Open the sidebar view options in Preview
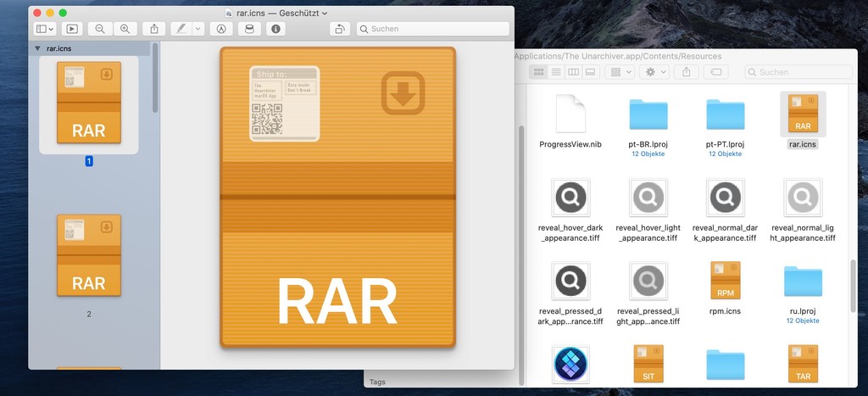The width and height of the screenshot is (868, 396). tap(45, 29)
